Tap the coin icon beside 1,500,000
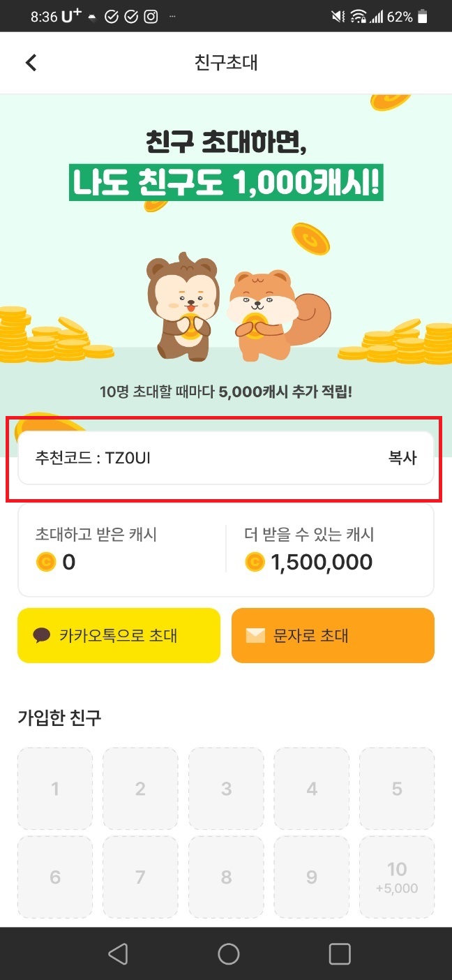Viewport: 452px width, 980px height. point(255,562)
